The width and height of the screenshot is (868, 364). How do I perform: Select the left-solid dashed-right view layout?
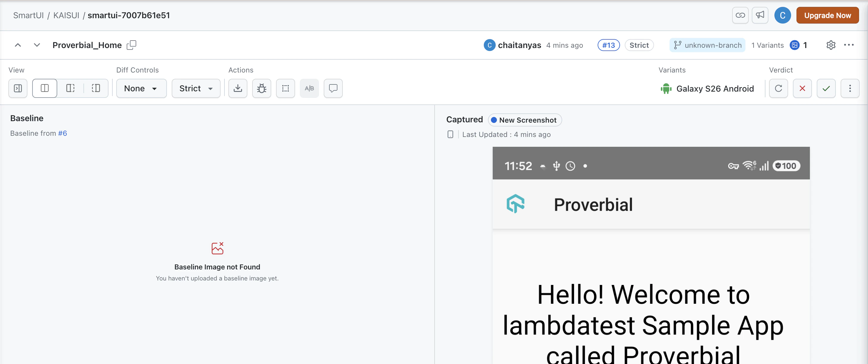[70, 88]
